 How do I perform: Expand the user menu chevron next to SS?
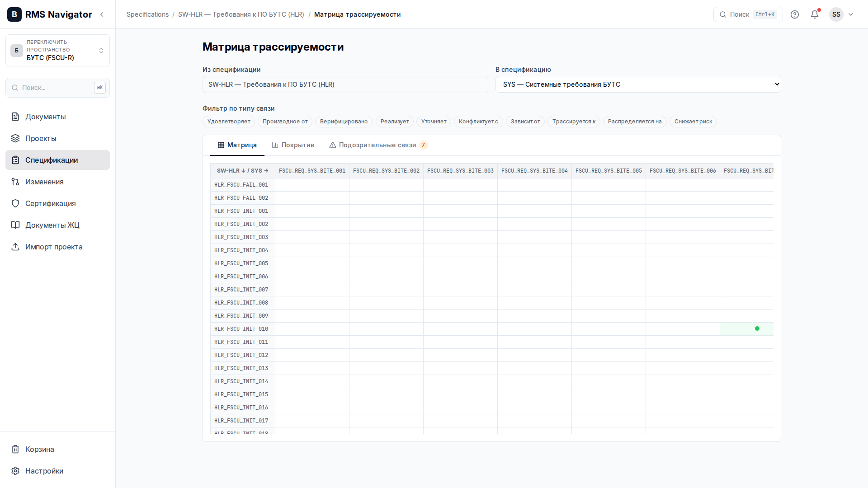[851, 14]
